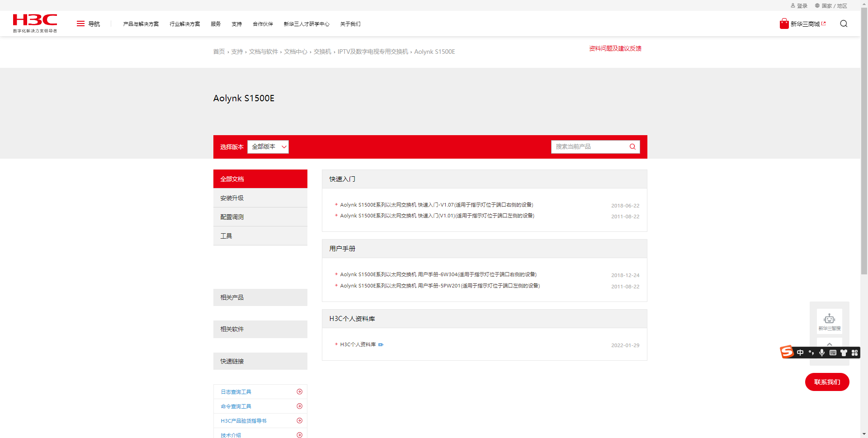The width and height of the screenshot is (868, 438).
Task: Click the 联系我们 button
Action: click(x=827, y=382)
